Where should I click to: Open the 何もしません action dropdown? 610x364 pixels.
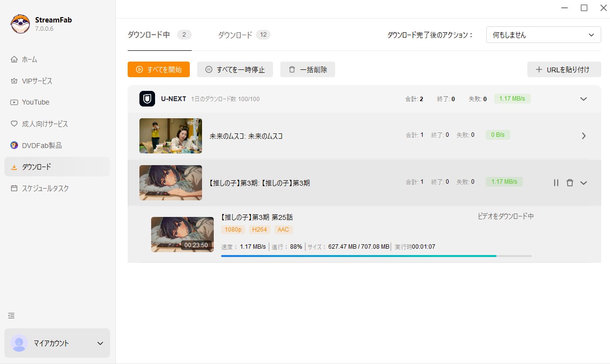(543, 35)
